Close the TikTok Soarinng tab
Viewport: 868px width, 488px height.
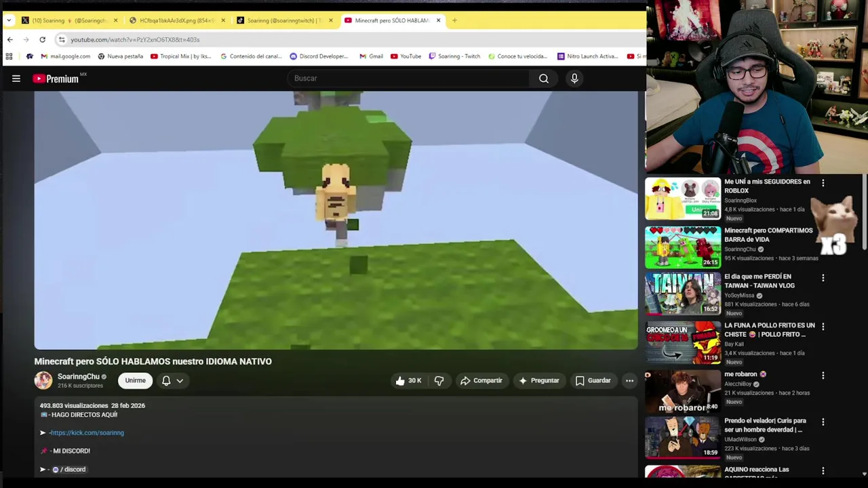click(331, 20)
